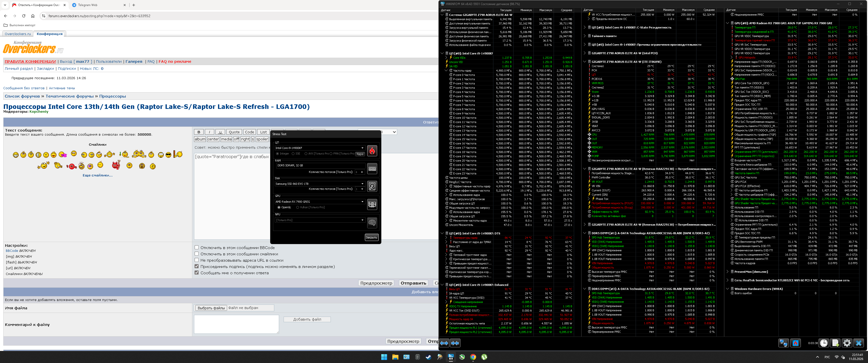Click HWiNFO expand columns arrows icon
Image resolution: width=868 pixels, height=363 pixels.
(444, 343)
